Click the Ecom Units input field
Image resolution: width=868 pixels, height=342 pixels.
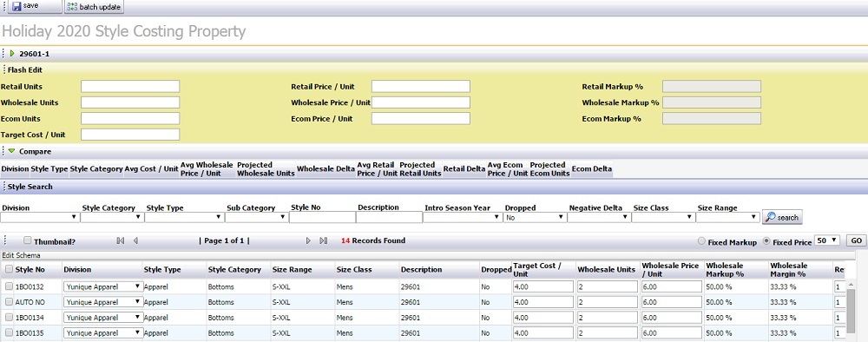pyautogui.click(x=130, y=118)
